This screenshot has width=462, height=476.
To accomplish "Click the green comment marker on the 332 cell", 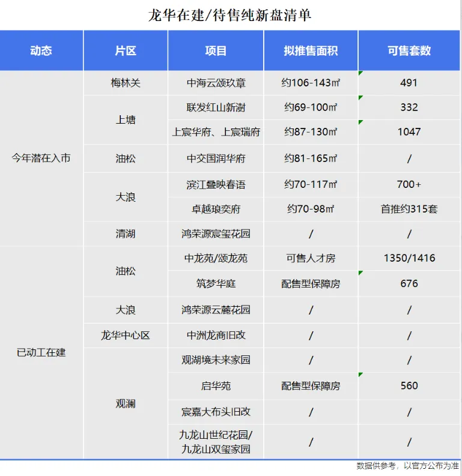I will (360, 97).
